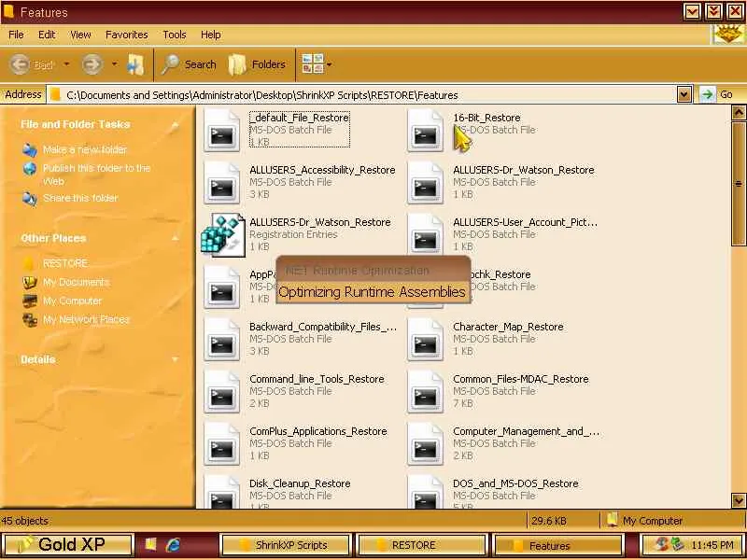The width and height of the screenshot is (747, 560).
Task: Click inside the Address bar path
Action: [362, 95]
